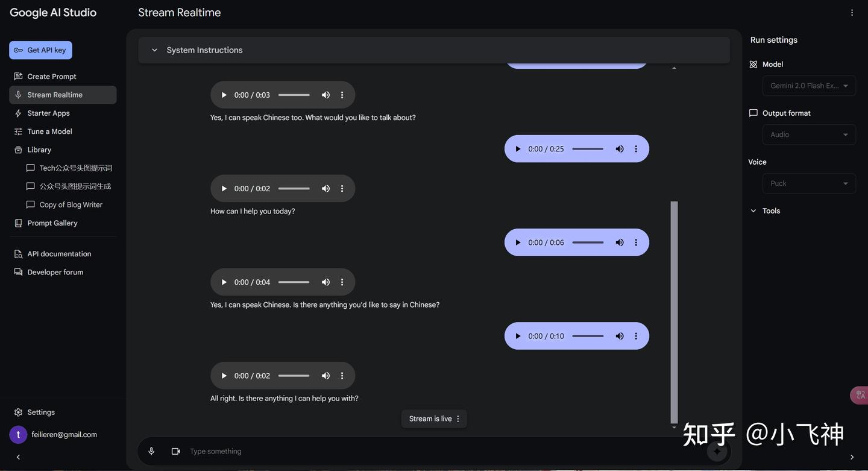Open the Voice dropdown showing Puck
Viewport: 868px width, 471px height.
(x=809, y=183)
